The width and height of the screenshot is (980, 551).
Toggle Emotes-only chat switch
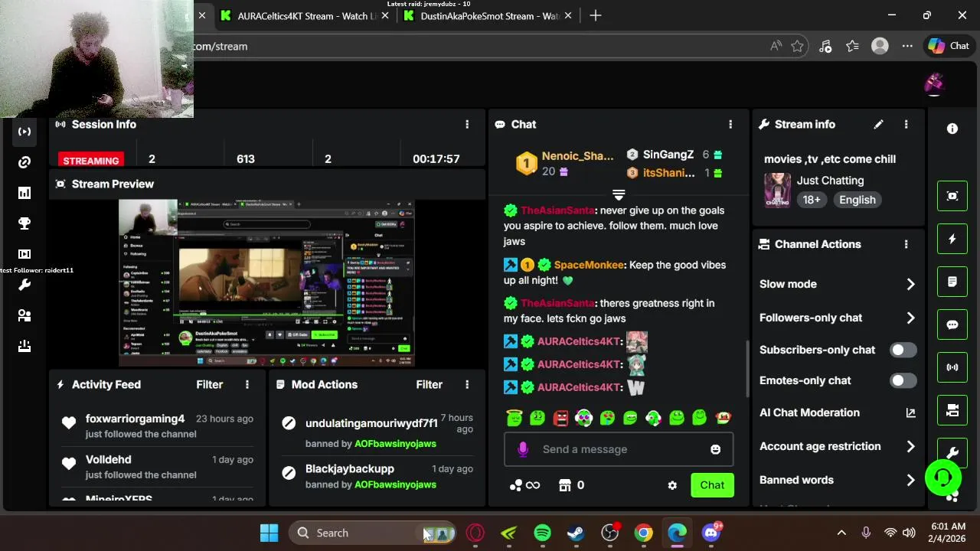[903, 380]
